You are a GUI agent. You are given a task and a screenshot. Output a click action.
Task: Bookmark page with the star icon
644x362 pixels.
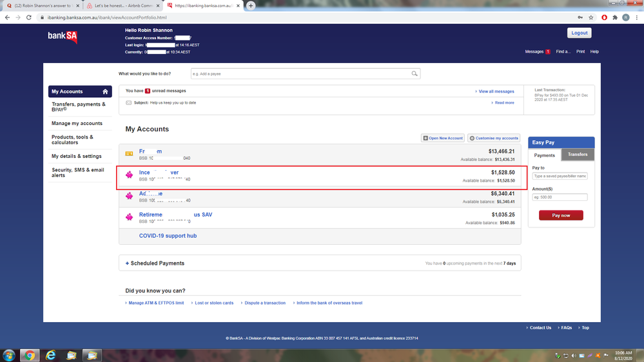point(590,17)
